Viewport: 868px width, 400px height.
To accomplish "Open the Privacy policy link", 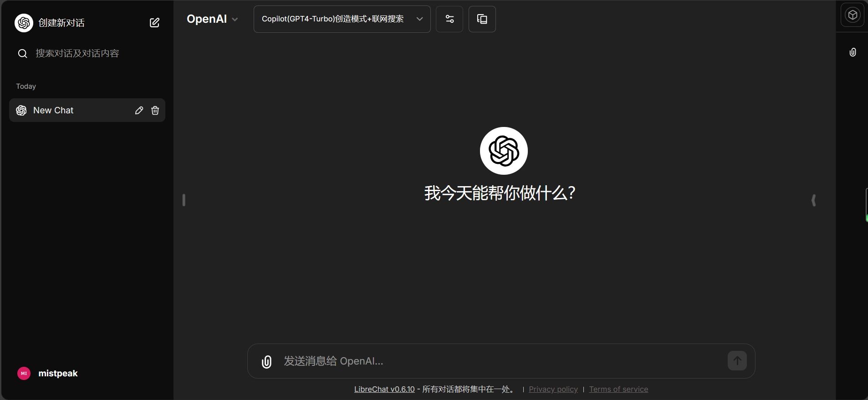I will (553, 390).
